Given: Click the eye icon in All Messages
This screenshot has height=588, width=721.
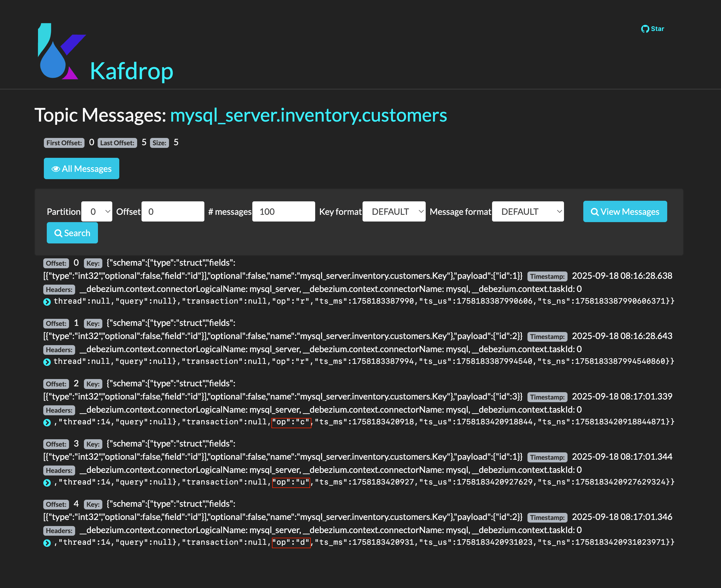Looking at the screenshot, I should (x=56, y=169).
